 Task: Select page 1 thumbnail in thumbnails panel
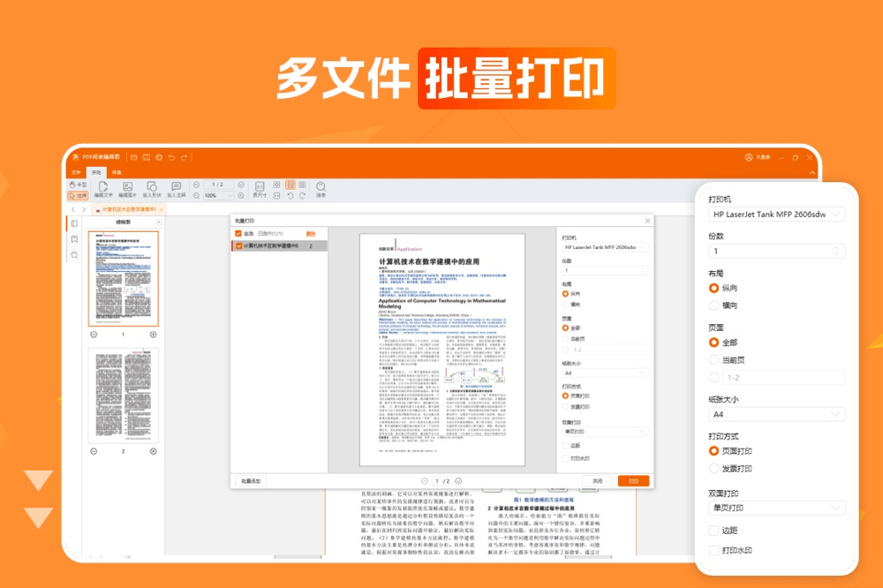tap(124, 278)
